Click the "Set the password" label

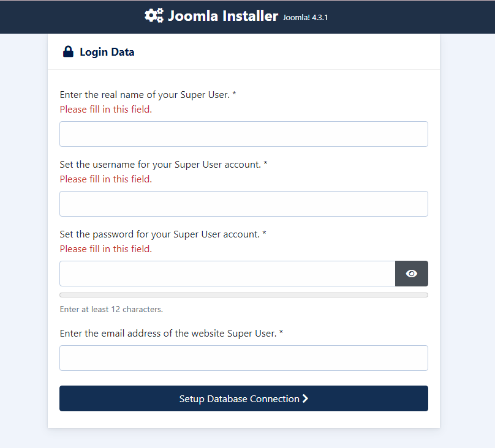(162, 234)
